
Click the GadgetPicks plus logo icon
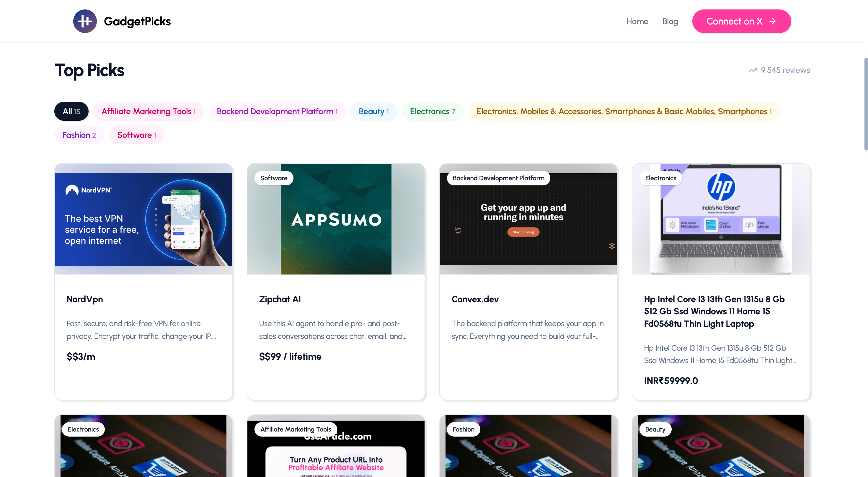coord(85,21)
